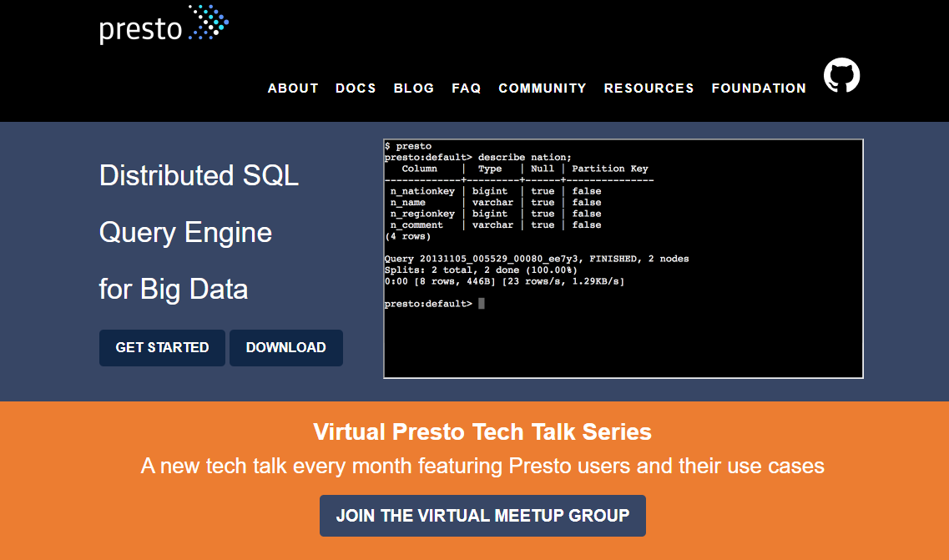Join the virtual meetup group

(482, 516)
